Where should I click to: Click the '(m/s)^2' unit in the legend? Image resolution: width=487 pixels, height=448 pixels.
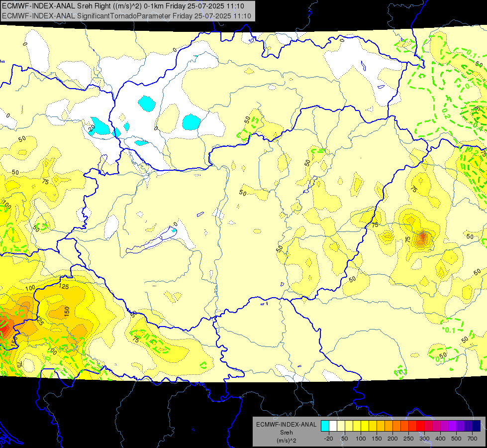pos(287,440)
